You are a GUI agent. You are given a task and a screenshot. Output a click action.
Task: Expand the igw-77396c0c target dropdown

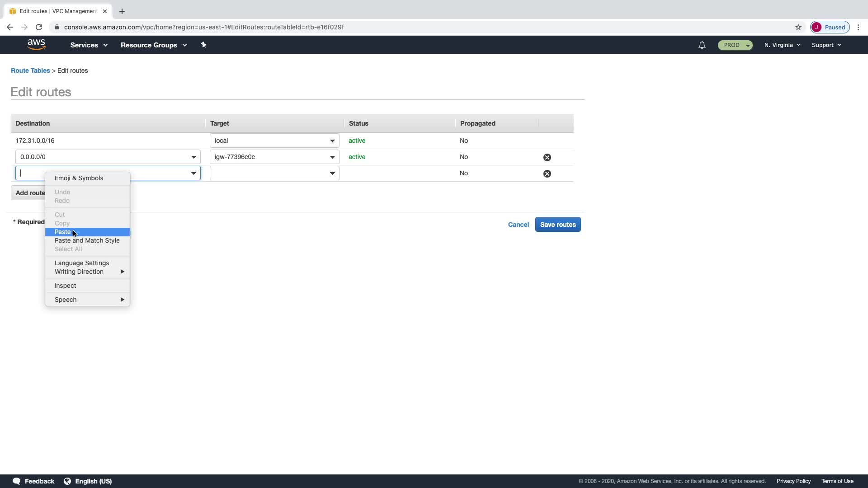coord(332,157)
